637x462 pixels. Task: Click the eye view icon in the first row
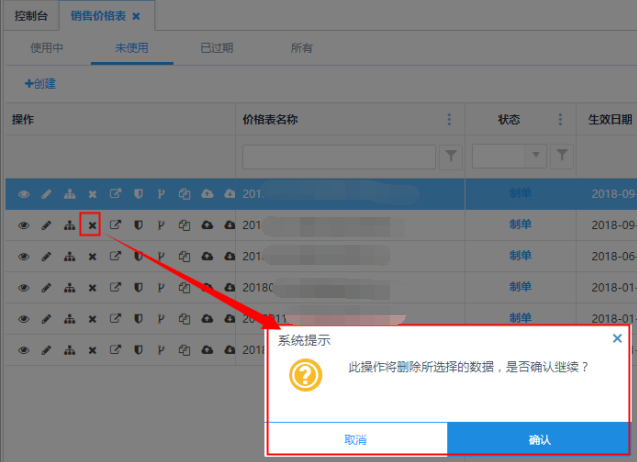pos(23,194)
